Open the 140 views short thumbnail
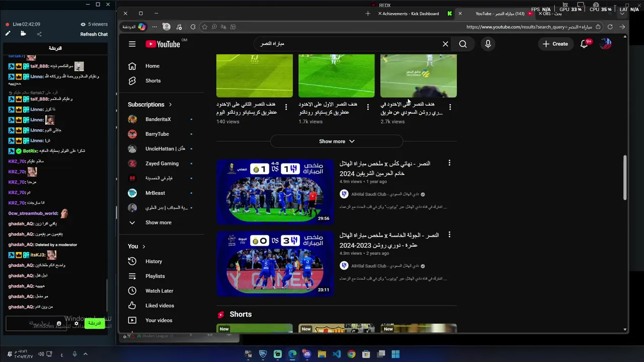This screenshot has width=644, height=362. coord(255,75)
